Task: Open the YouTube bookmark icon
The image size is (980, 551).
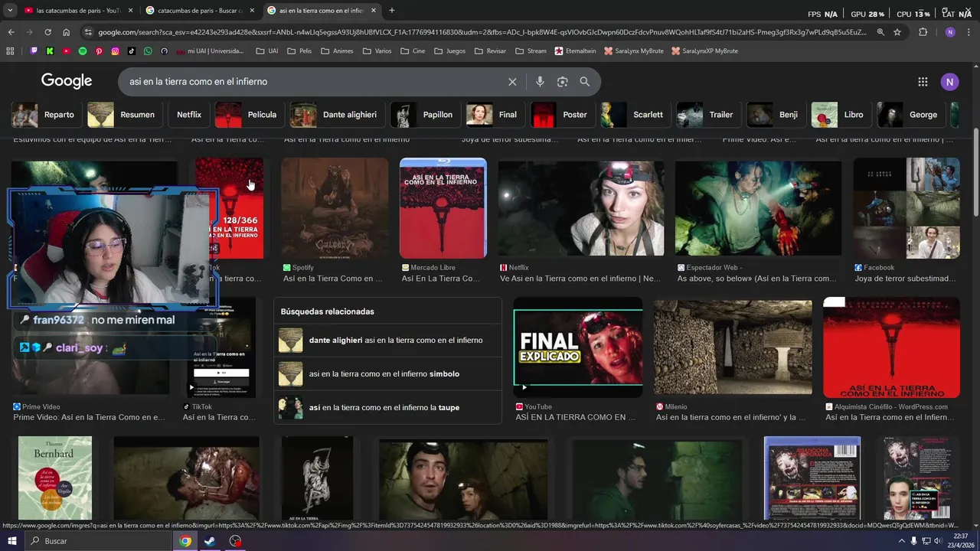Action: pyautogui.click(x=67, y=51)
